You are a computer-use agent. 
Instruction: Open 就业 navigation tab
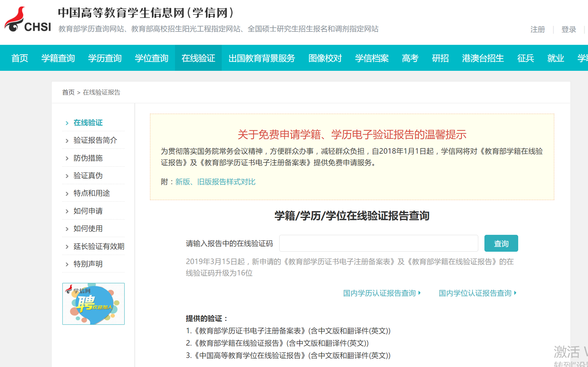[x=556, y=58]
